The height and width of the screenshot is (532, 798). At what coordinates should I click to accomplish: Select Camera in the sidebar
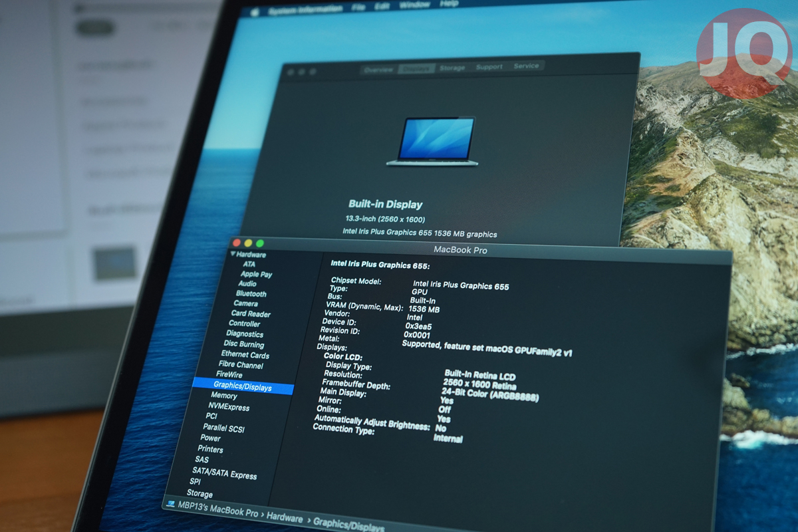246,304
